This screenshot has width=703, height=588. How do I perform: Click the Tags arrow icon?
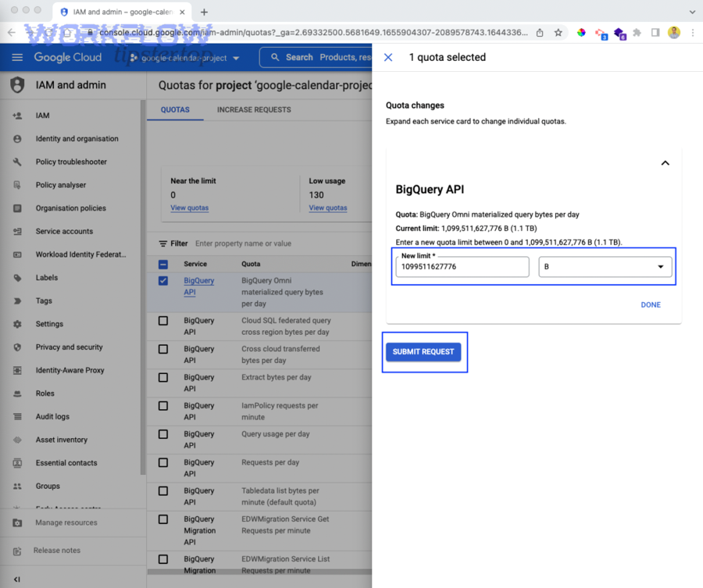pos(17,301)
